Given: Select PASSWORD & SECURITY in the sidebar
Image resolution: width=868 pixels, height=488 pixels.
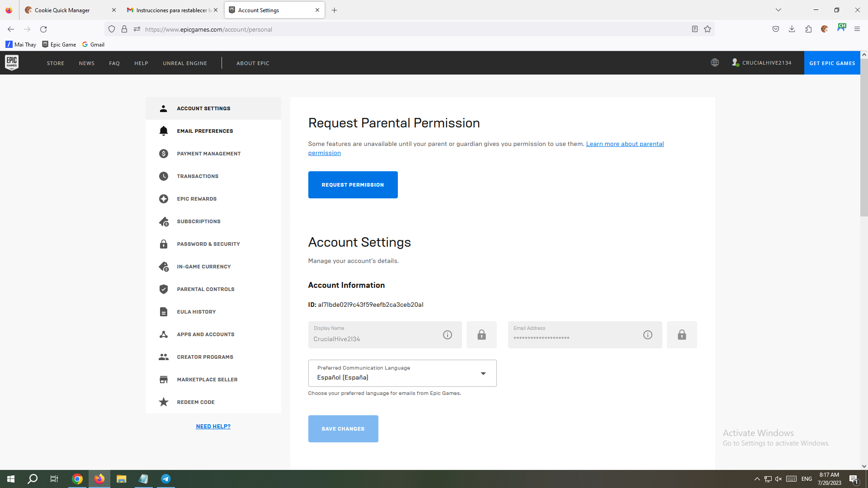Looking at the screenshot, I should 213,244.
